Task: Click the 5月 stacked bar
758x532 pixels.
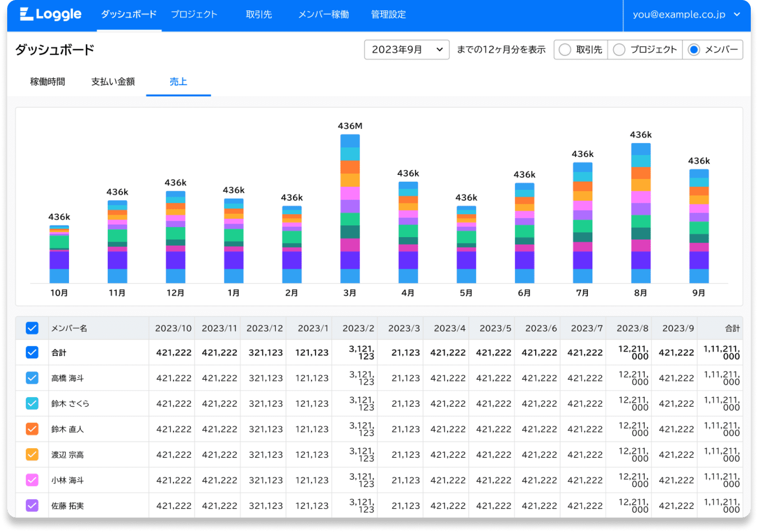Action: tap(467, 245)
